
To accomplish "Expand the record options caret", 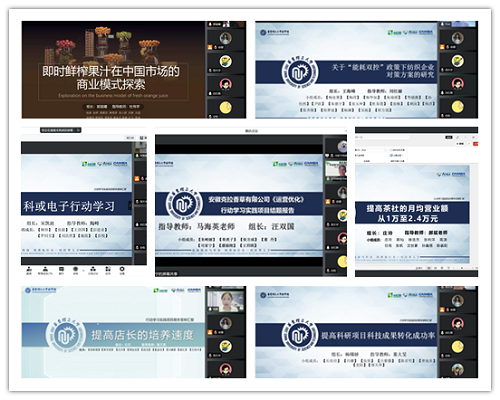I will point(83,270).
